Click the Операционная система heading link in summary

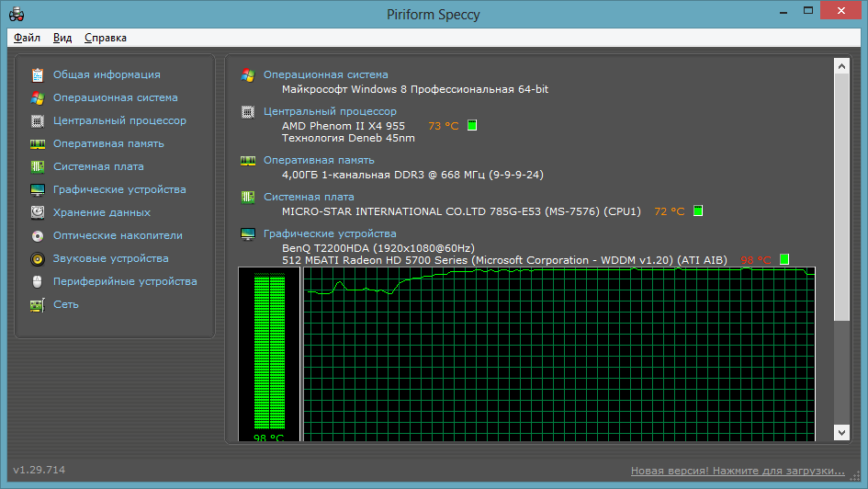point(325,74)
